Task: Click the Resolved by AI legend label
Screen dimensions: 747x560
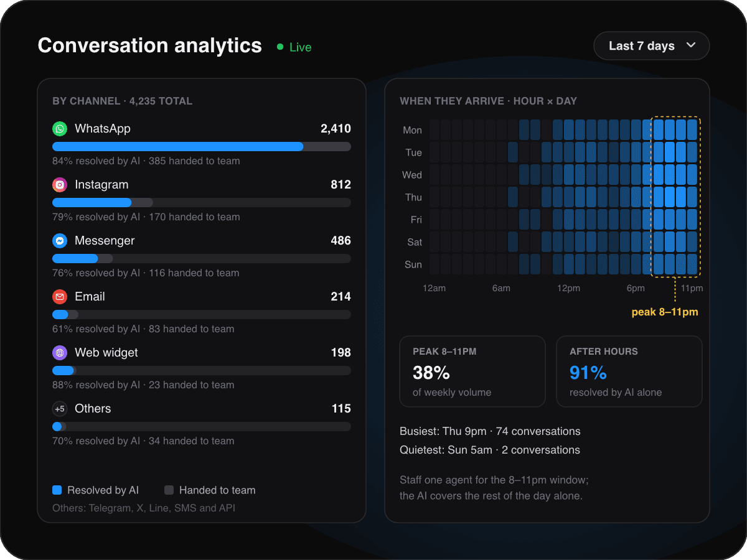Action: (x=103, y=490)
